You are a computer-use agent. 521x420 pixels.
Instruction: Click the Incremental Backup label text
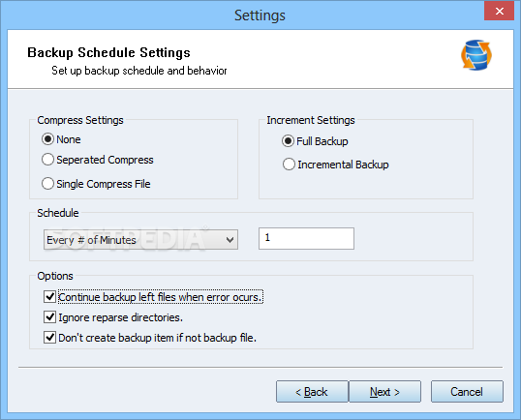[x=343, y=165]
